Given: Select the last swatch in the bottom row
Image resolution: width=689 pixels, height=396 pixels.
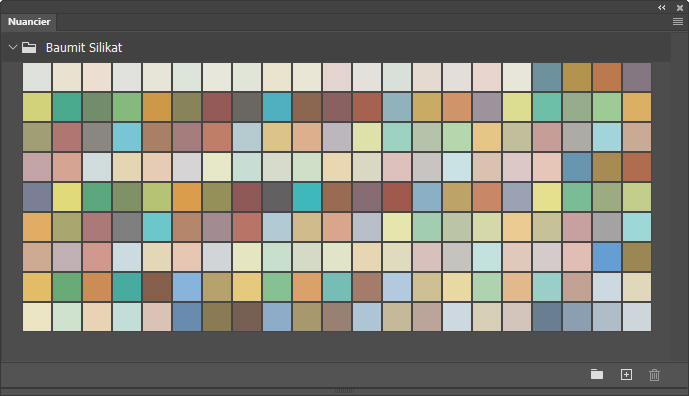Looking at the screenshot, I should 637,317.
